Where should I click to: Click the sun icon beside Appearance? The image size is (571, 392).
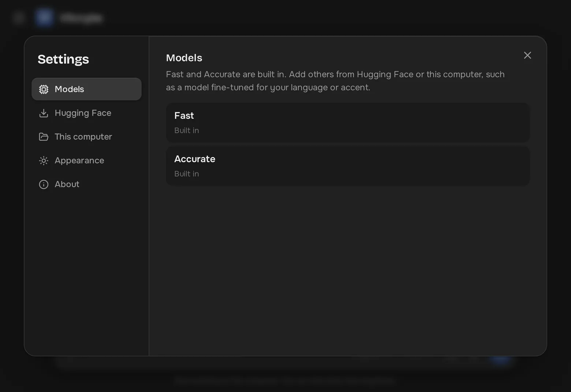[44, 161]
